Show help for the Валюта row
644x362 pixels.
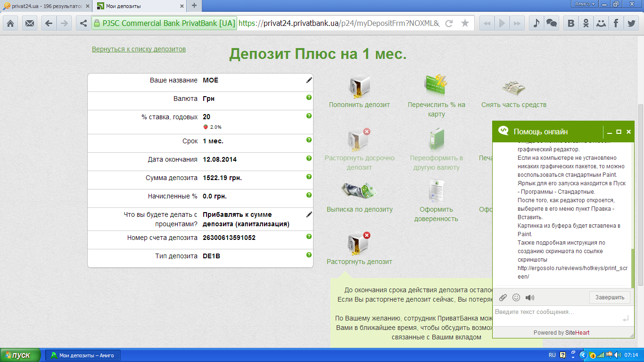(309, 98)
